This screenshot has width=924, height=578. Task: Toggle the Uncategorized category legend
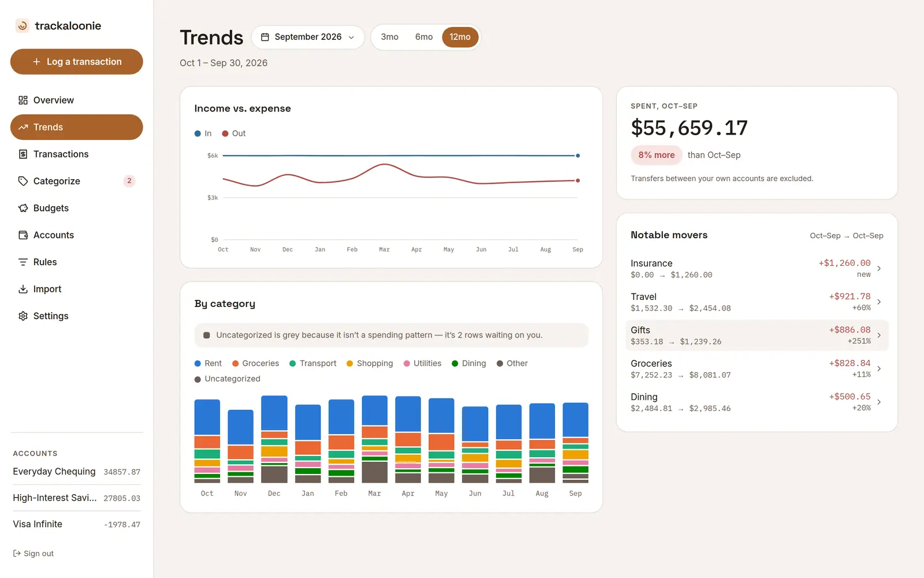[x=228, y=379]
